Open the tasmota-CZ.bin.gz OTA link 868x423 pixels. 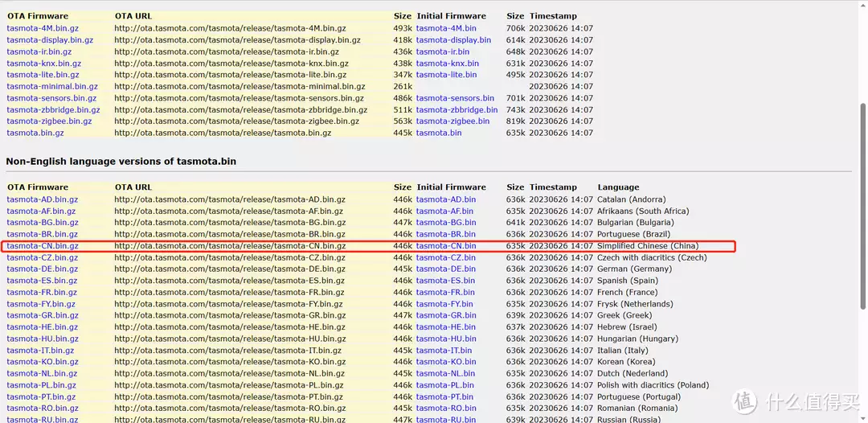coord(42,257)
